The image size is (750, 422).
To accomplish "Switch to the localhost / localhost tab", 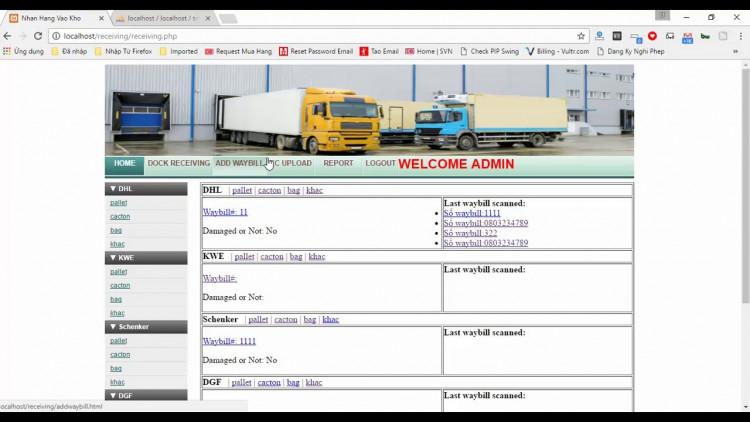I will pyautogui.click(x=163, y=18).
